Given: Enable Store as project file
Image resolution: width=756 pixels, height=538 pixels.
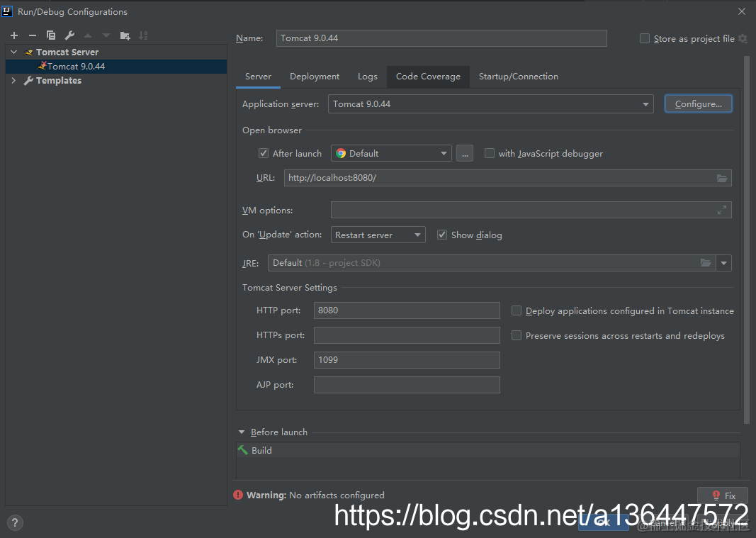Looking at the screenshot, I should (645, 38).
